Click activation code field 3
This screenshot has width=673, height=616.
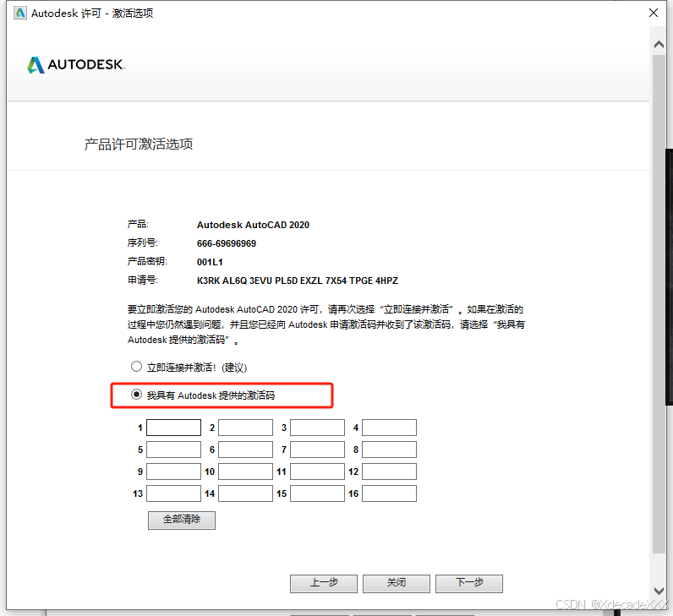click(317, 428)
